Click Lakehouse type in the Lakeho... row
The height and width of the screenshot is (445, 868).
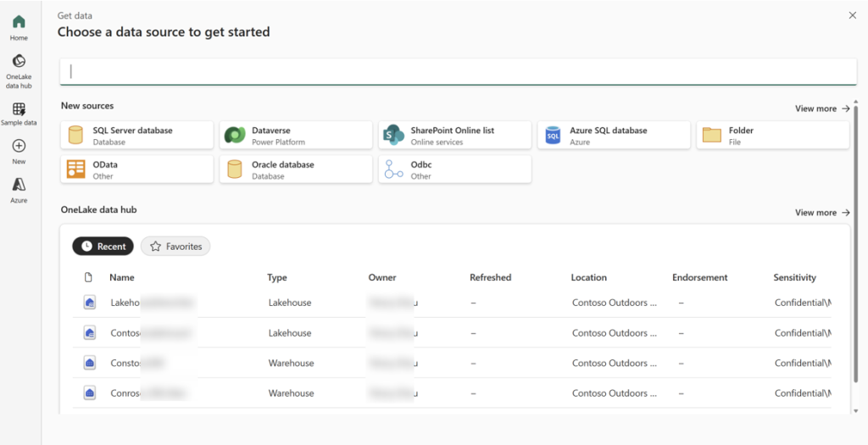click(x=290, y=303)
